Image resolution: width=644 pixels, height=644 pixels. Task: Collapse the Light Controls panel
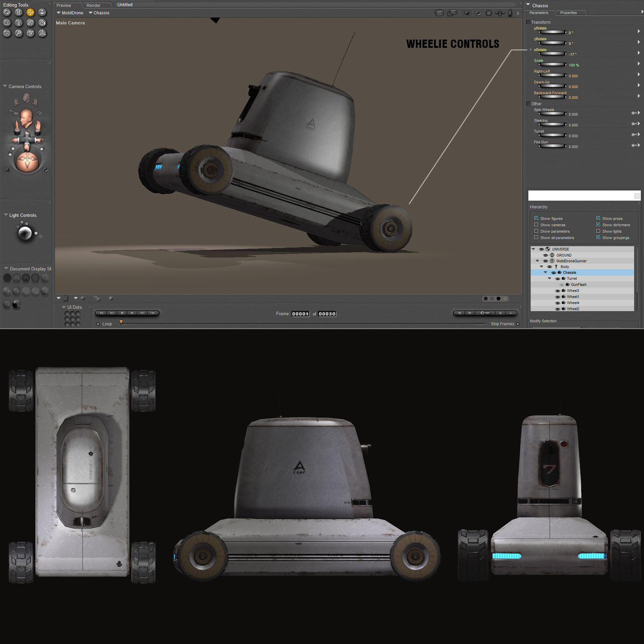[x=6, y=215]
